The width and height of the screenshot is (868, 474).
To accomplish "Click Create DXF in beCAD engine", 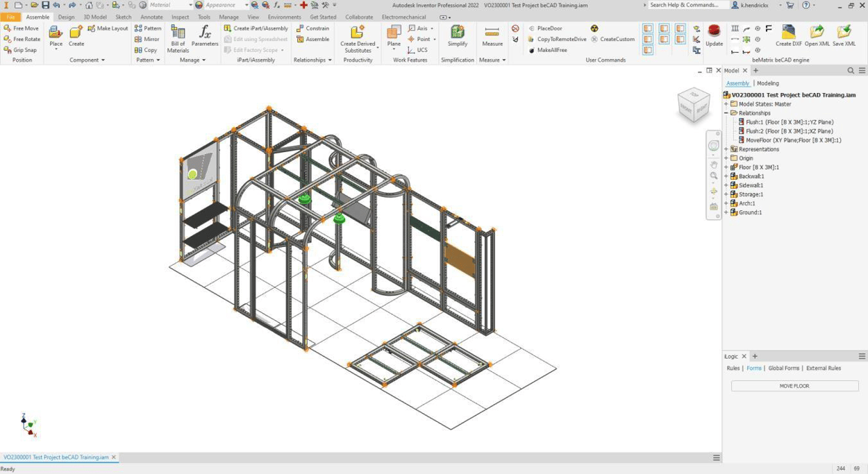I will tap(788, 35).
